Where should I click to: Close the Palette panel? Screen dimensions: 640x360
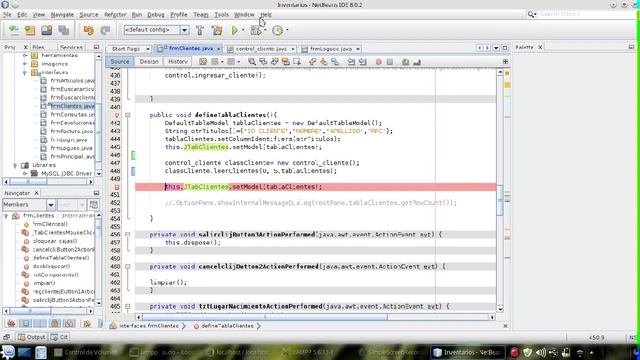(540, 47)
